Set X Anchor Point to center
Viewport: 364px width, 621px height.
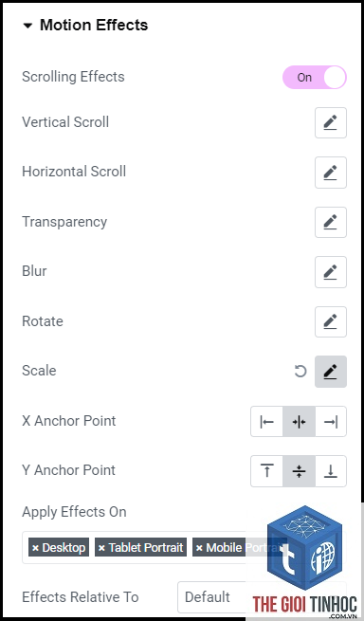(x=299, y=422)
